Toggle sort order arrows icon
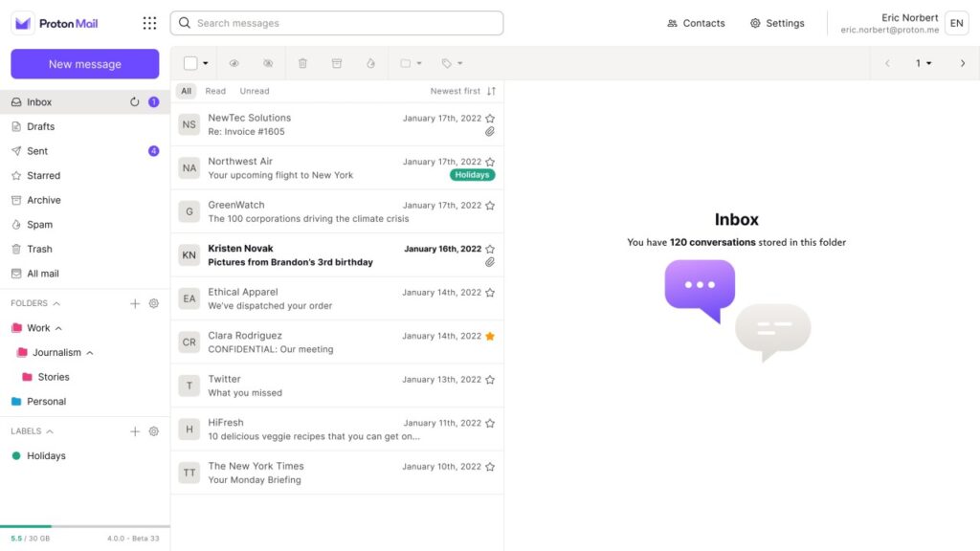 [x=491, y=91]
